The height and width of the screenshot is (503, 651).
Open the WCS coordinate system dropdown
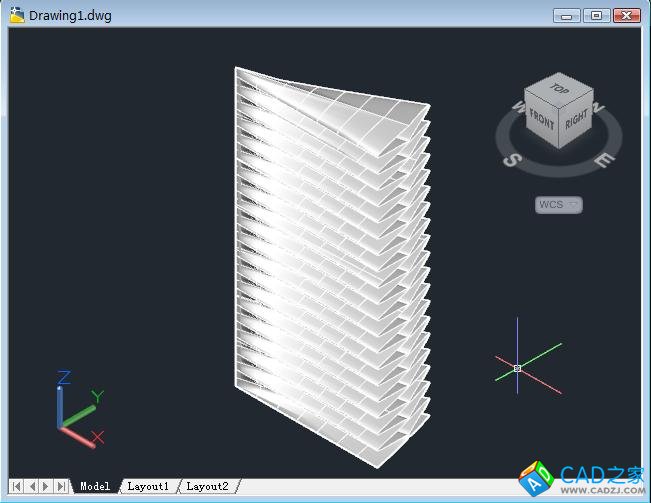click(559, 205)
